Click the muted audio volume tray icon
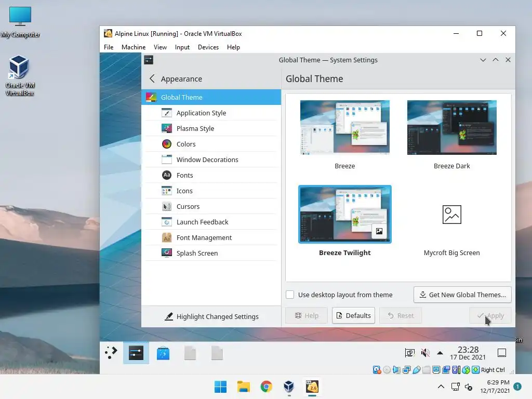 [x=425, y=353]
